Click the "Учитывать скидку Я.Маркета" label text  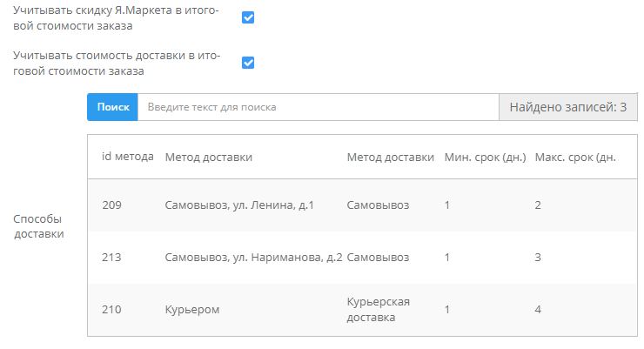(116, 17)
